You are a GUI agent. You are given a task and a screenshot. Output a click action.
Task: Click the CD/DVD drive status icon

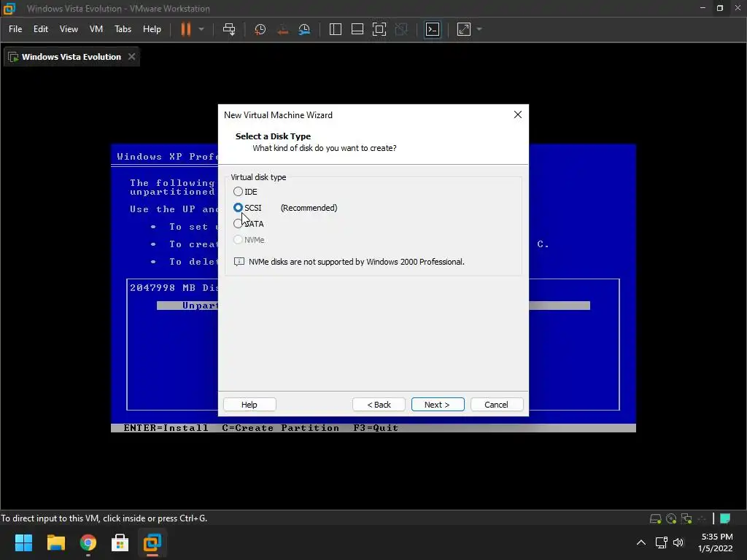[671, 518]
